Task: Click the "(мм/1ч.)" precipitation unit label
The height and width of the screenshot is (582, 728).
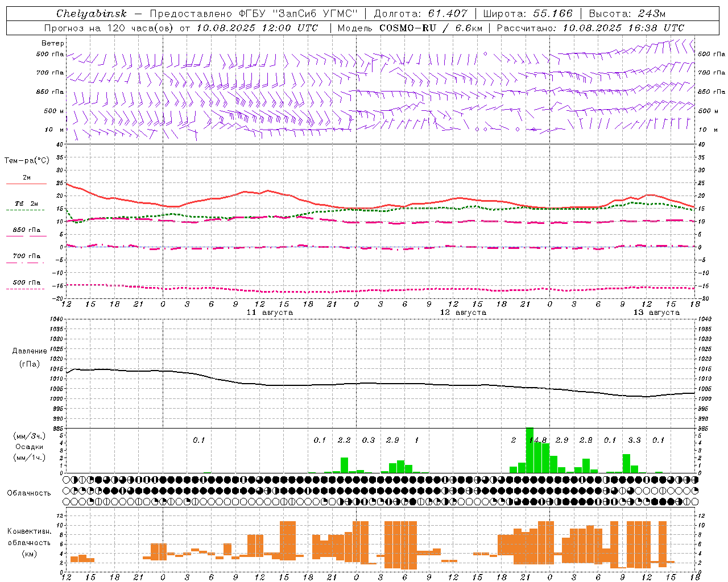Action: [x=29, y=458]
